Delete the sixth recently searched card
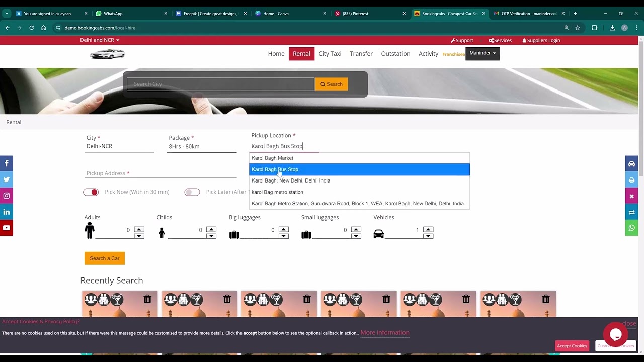 [x=545, y=299]
